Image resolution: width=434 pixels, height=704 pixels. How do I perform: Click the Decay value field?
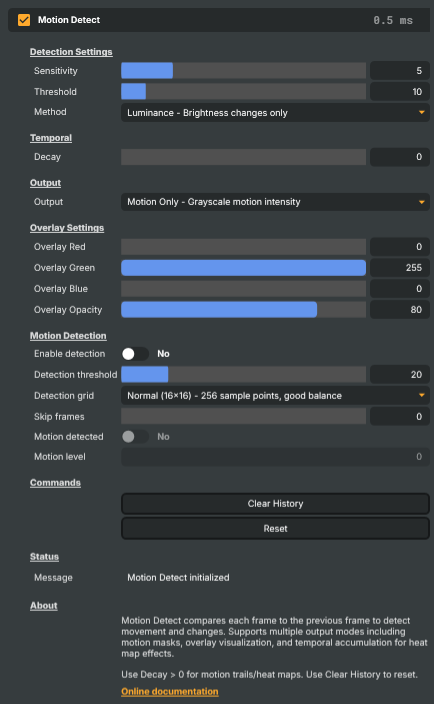(399, 157)
